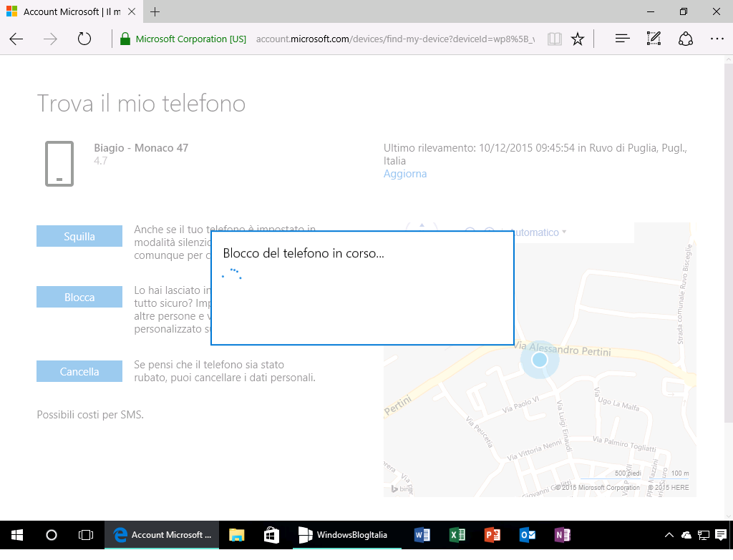Image resolution: width=733 pixels, height=560 pixels.
Task: Open Cortana search circle
Action: click(x=52, y=535)
